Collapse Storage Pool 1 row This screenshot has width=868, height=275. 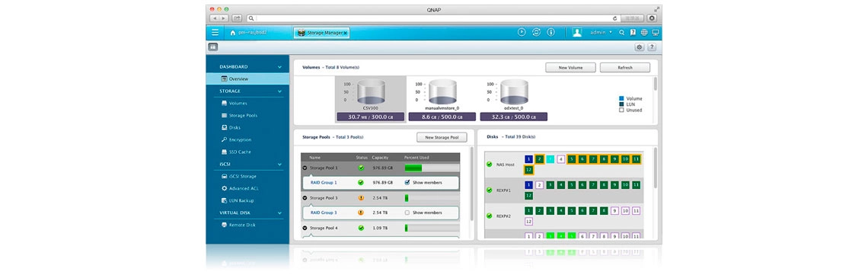[x=305, y=168]
